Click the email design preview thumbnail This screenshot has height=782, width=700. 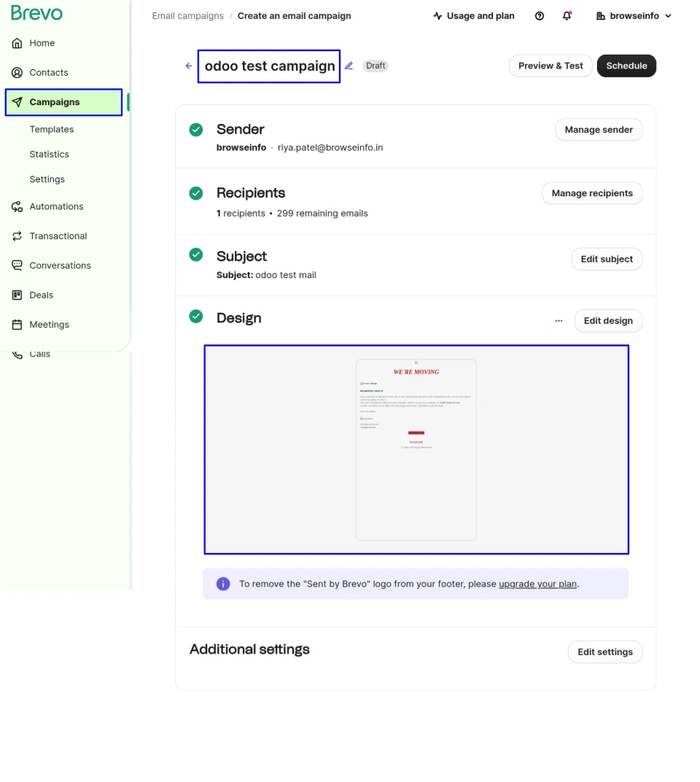pyautogui.click(x=416, y=449)
